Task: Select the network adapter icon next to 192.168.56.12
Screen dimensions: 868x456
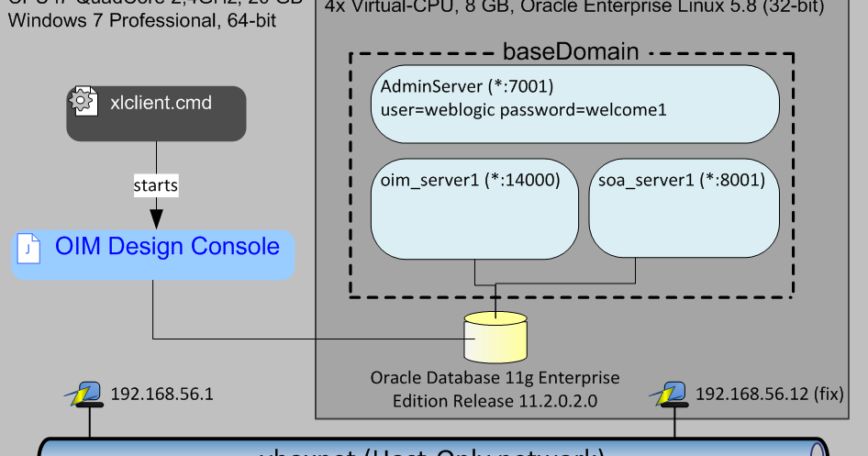Action: pos(669,394)
